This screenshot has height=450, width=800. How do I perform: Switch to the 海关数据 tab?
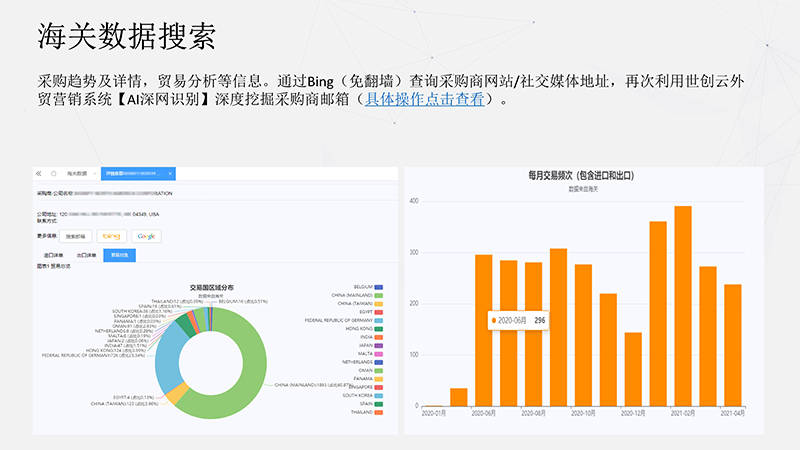(77, 173)
